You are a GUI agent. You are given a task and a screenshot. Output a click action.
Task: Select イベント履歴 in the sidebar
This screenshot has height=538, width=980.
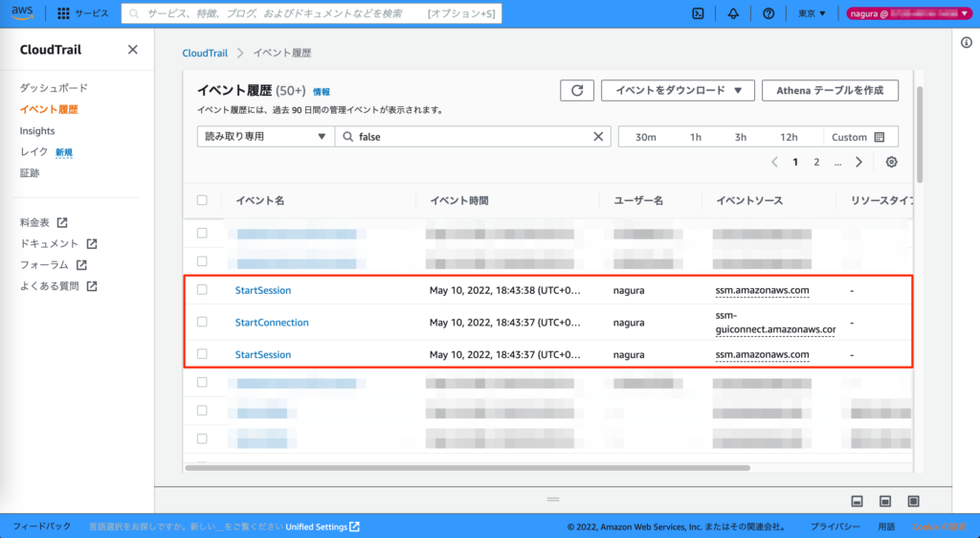pos(49,109)
